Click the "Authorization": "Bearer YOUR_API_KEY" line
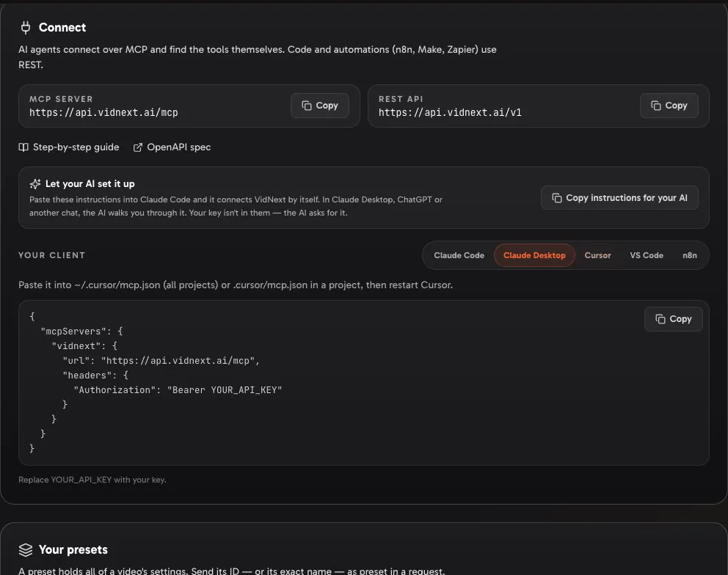This screenshot has width=728, height=575. pos(178,390)
